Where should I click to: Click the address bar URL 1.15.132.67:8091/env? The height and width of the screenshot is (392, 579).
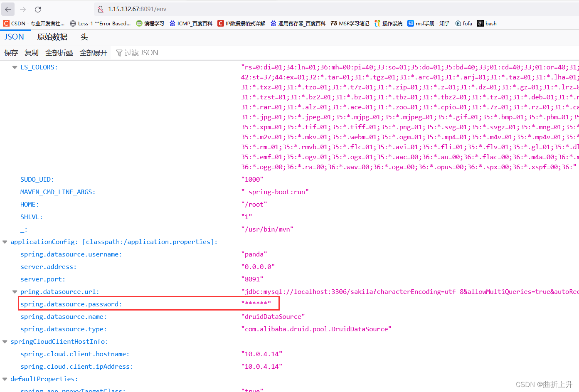coord(137,9)
